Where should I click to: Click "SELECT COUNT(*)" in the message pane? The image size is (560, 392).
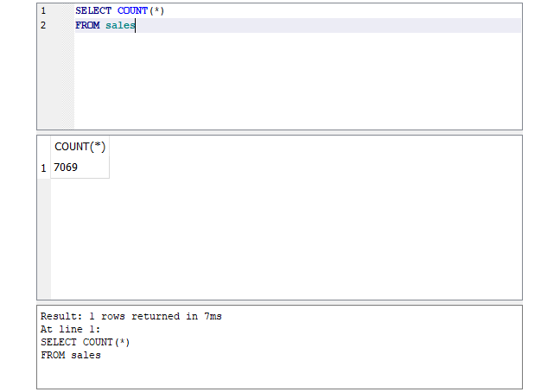click(x=86, y=342)
